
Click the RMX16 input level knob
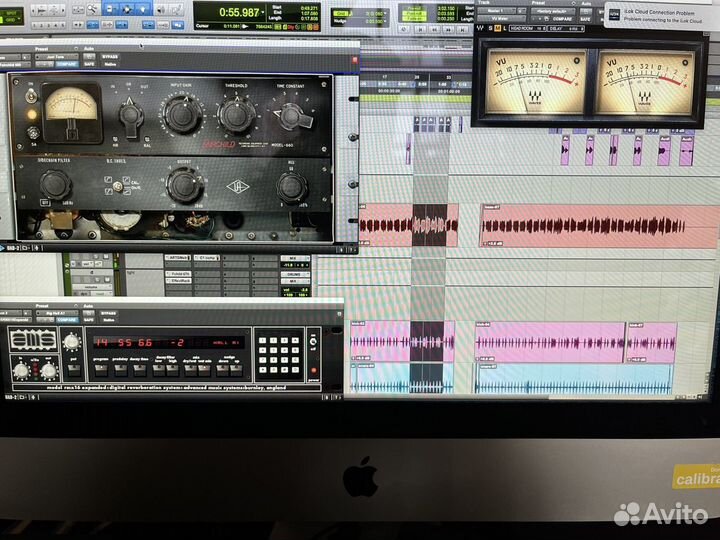point(21,371)
